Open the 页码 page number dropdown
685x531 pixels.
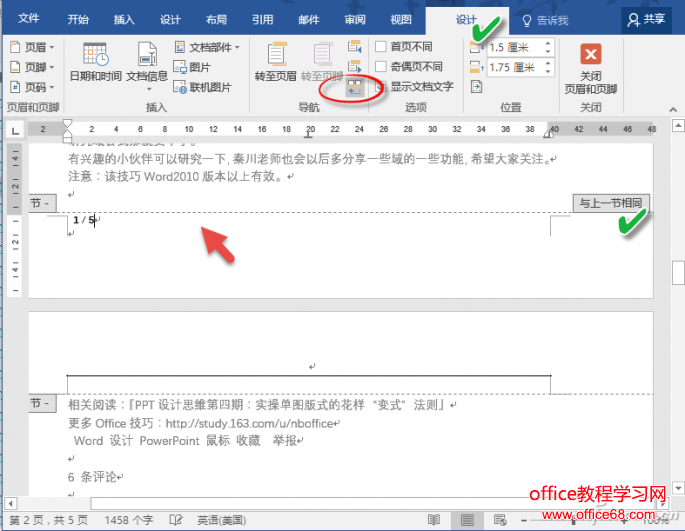click(x=32, y=87)
